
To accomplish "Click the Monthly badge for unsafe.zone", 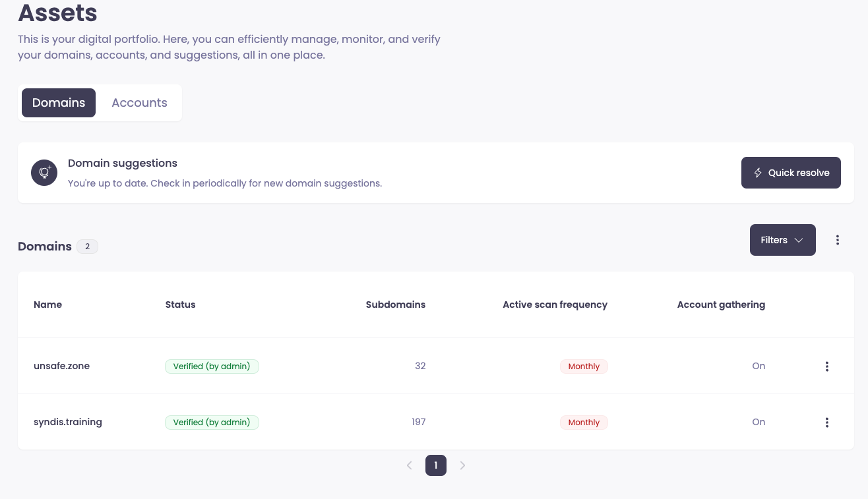I will tap(584, 367).
